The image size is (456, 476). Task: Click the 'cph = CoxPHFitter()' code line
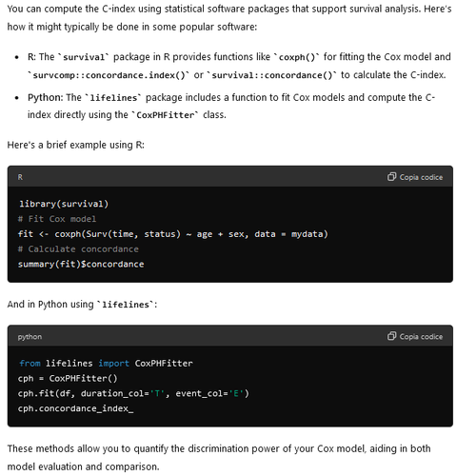tap(68, 378)
